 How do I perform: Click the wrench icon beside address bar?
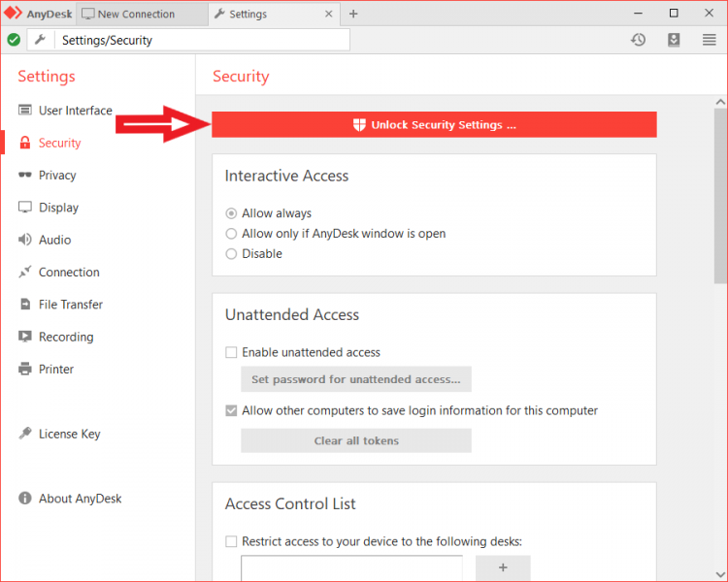[41, 40]
